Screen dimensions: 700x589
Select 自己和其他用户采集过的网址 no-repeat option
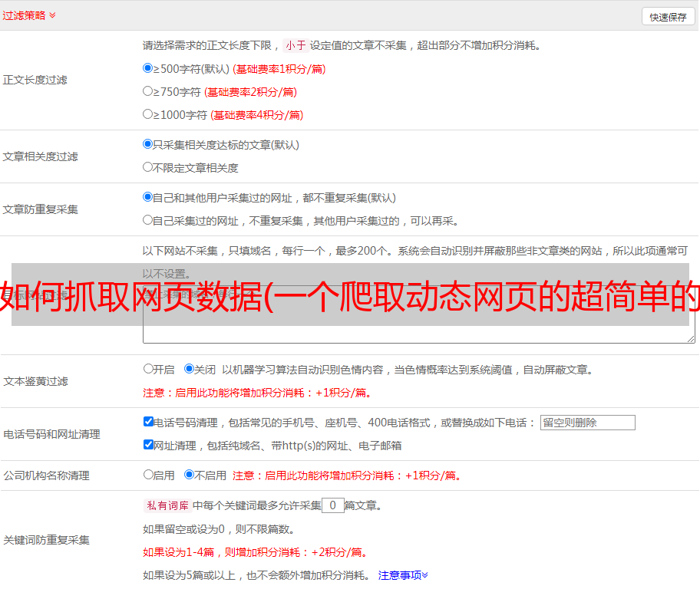click(148, 197)
